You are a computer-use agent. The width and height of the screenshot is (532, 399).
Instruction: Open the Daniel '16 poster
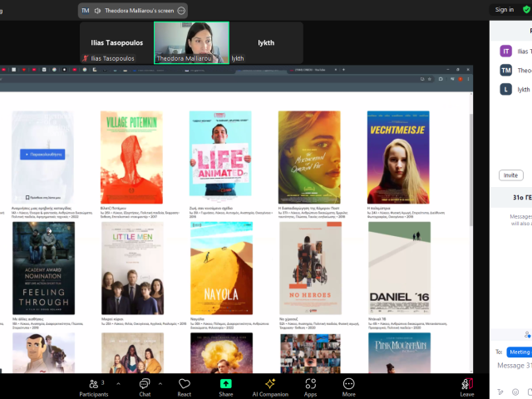click(399, 268)
